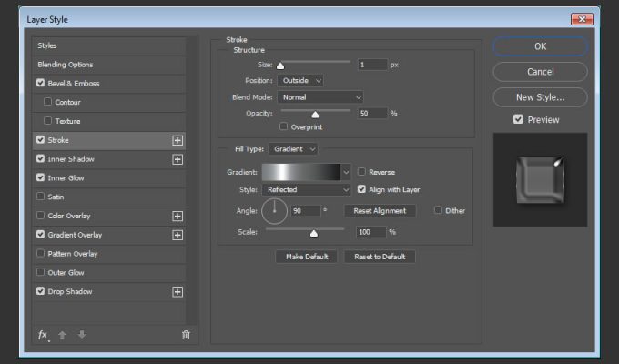Enable the Color Overlay checkbox
This screenshot has height=364, width=619.
(40, 215)
